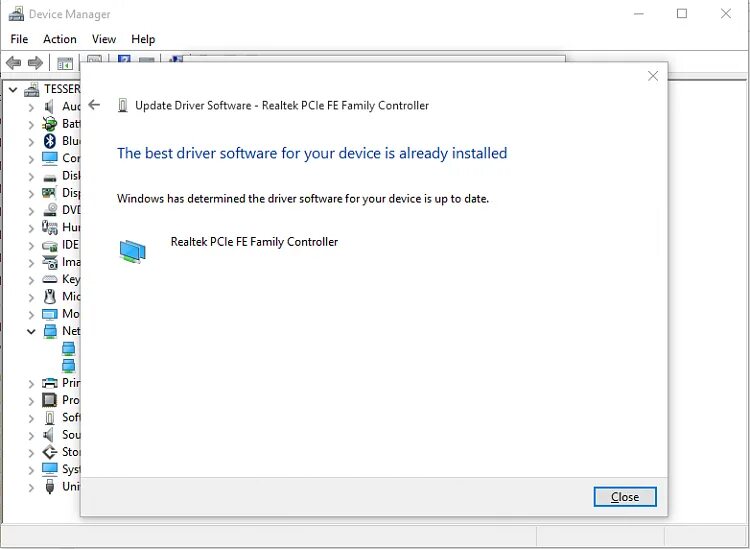This screenshot has height=549, width=750.
Task: Click the Back toolbar arrow in Device Manager
Action: (13, 63)
